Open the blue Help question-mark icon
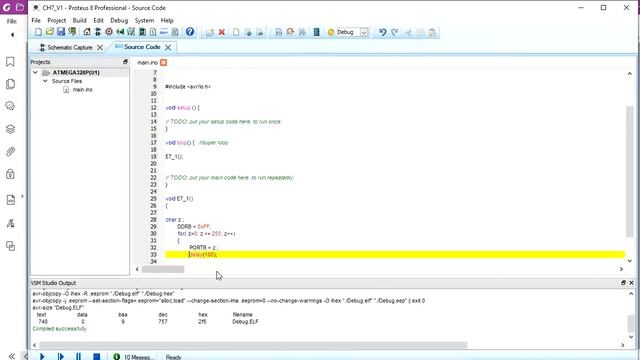 [x=190, y=32]
